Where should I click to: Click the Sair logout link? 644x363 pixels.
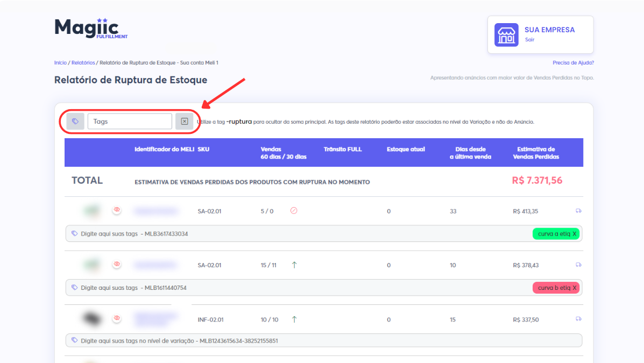tap(529, 40)
